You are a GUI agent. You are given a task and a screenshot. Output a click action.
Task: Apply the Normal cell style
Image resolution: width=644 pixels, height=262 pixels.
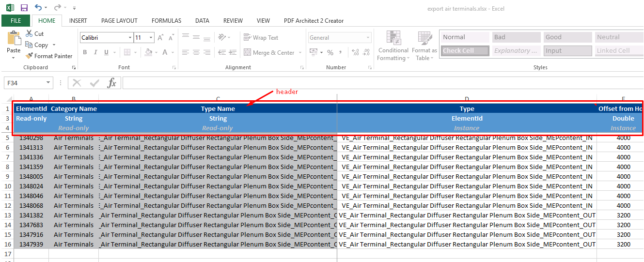[x=465, y=37]
